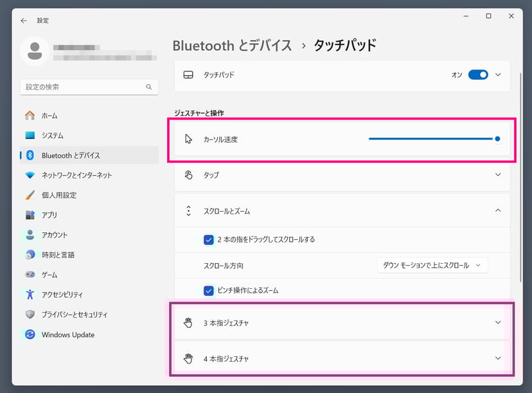Uncheck ピンチ操作によるズーム checkbox
The height and width of the screenshot is (393, 532).
(x=209, y=291)
